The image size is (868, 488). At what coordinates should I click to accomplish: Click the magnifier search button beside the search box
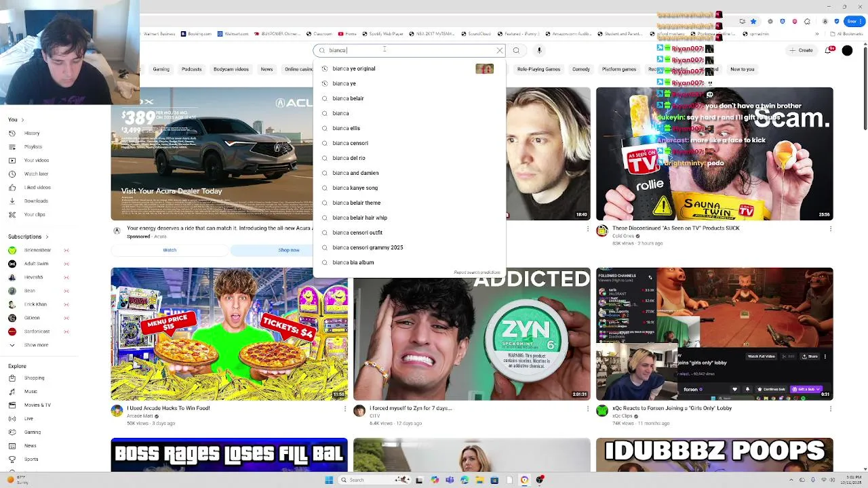[x=516, y=50]
